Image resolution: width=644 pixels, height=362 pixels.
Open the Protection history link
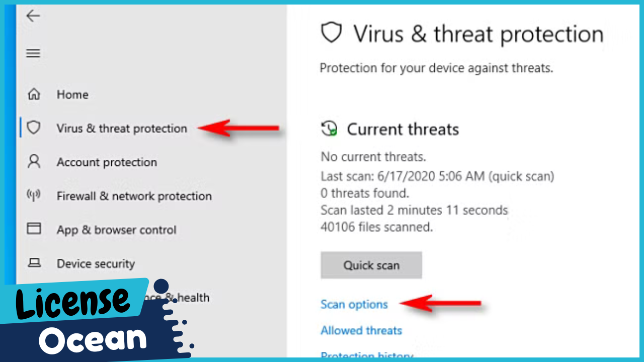point(367,355)
